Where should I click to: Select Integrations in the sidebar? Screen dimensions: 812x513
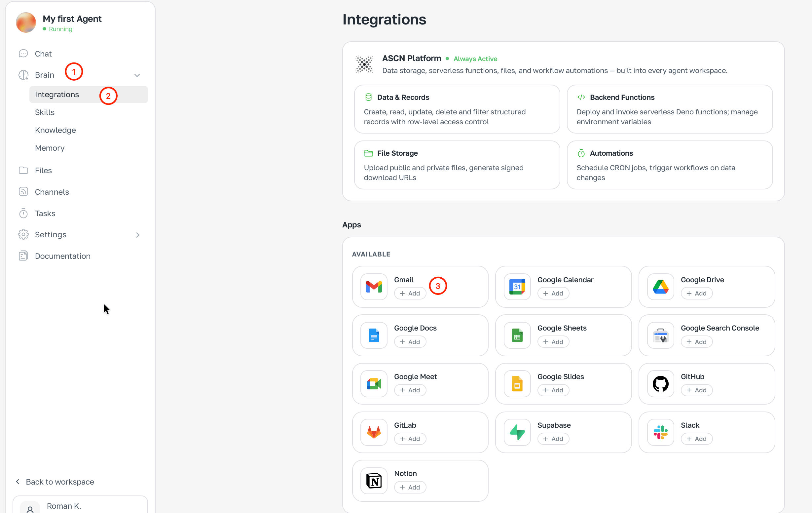pyautogui.click(x=89, y=95)
